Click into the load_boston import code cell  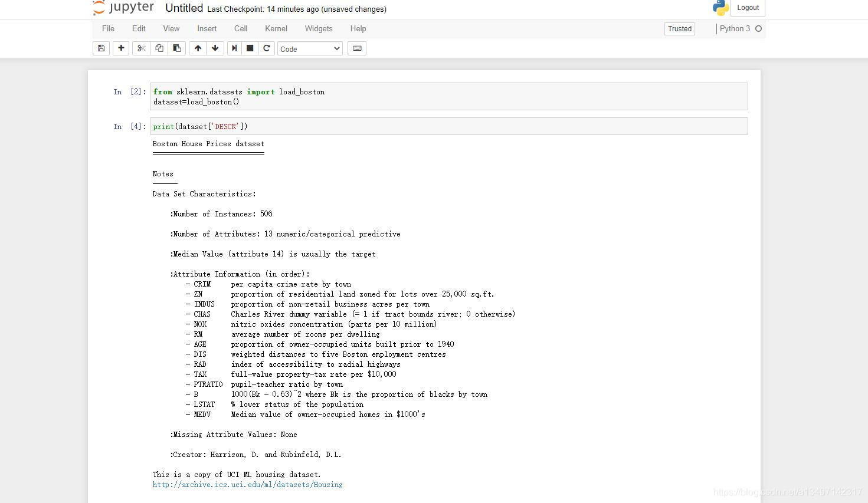448,97
